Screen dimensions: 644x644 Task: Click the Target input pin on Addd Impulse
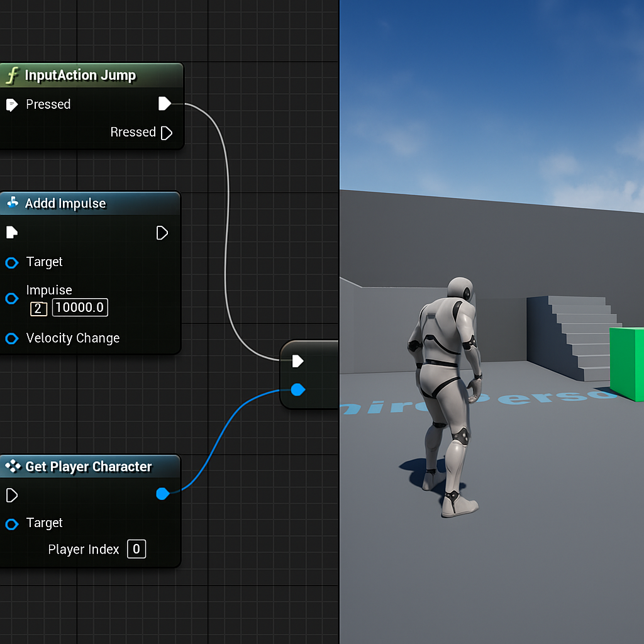pos(11,262)
